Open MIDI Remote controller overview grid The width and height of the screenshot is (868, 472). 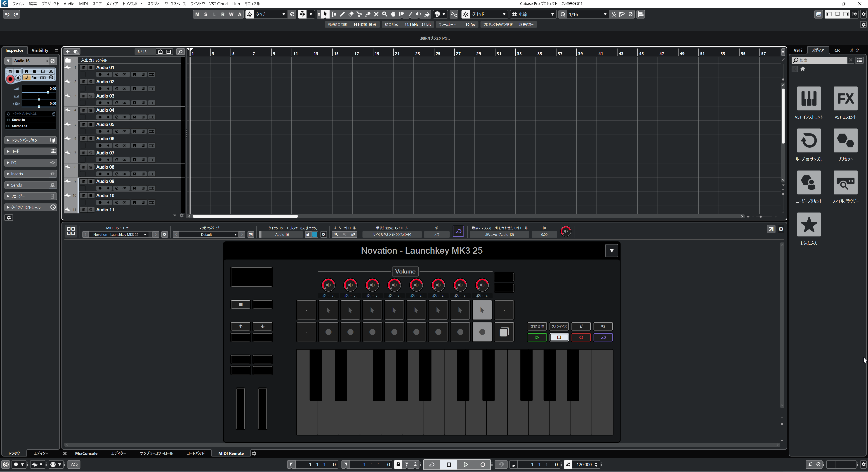[x=71, y=231]
